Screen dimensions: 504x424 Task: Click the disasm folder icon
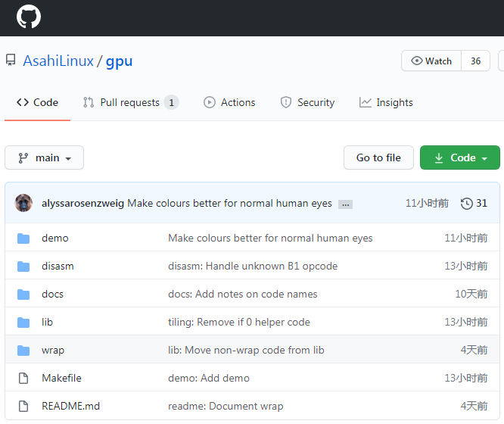point(23,267)
